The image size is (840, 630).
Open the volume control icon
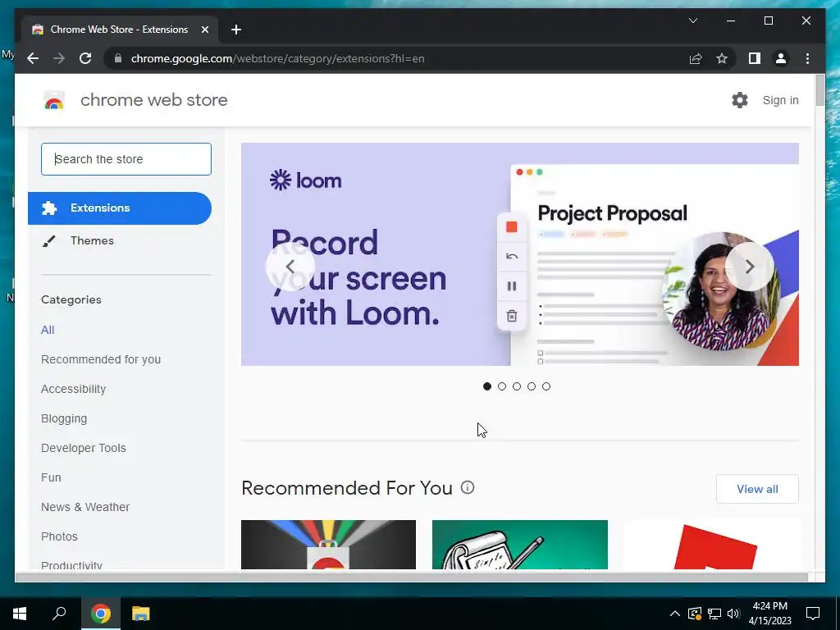click(x=733, y=614)
